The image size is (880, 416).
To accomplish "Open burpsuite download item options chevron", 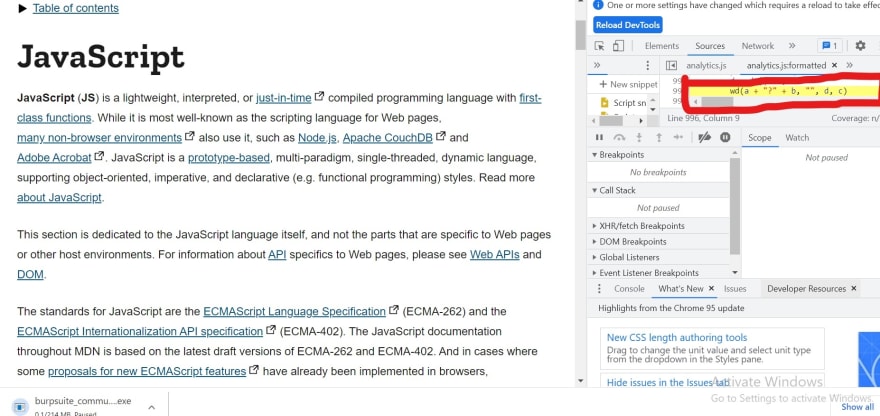I will point(151,407).
